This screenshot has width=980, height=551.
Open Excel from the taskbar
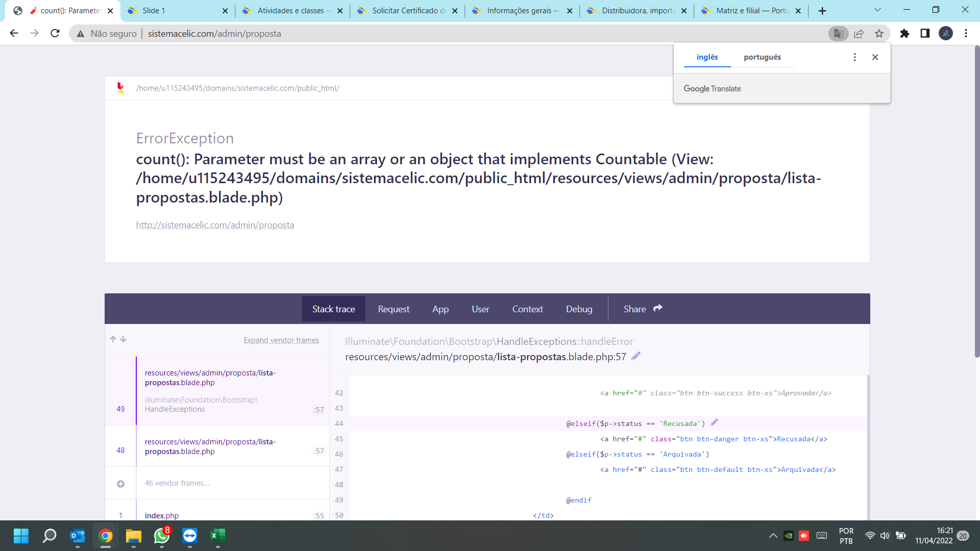[217, 536]
